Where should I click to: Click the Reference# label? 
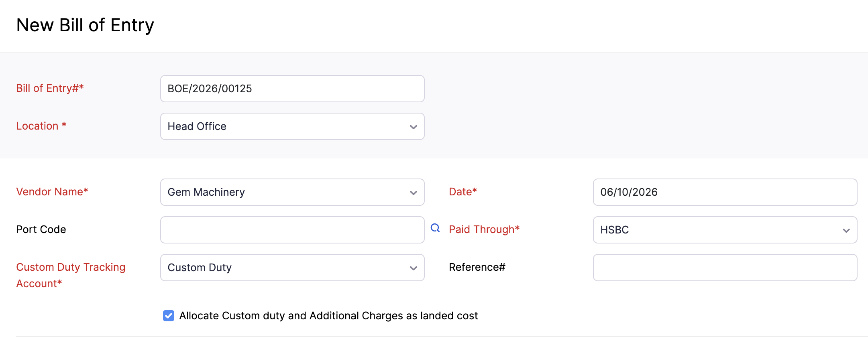click(x=477, y=267)
